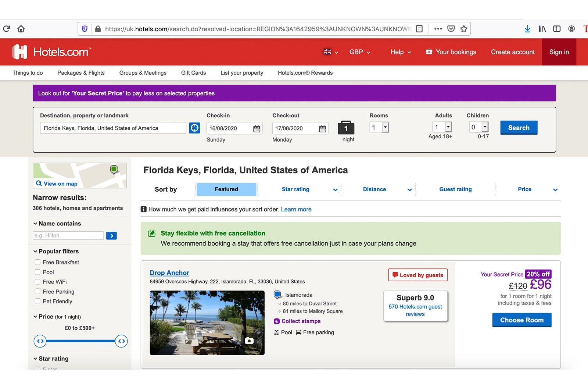Tick the Pool filter checkbox
Screen dimensions: 588x392
click(37, 272)
